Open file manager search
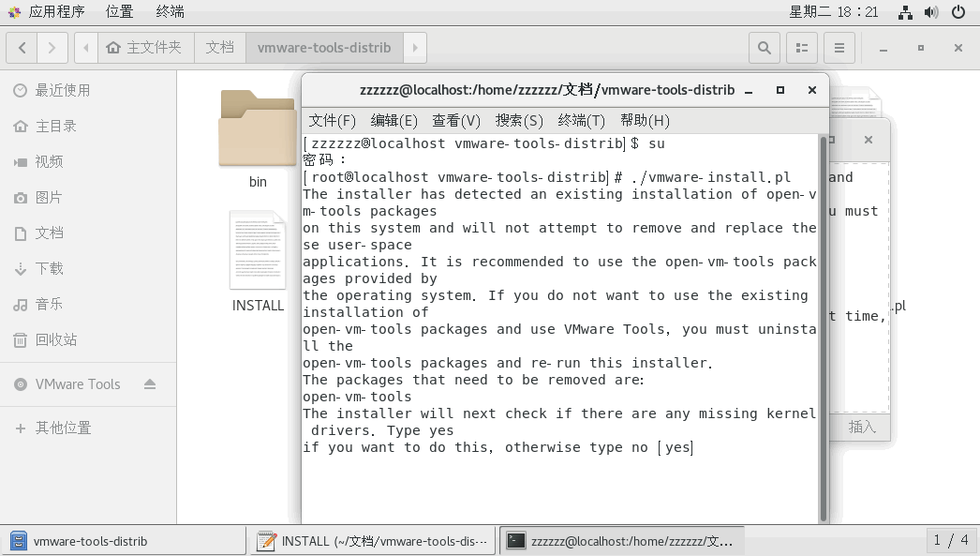The height and width of the screenshot is (556, 980). click(x=764, y=48)
